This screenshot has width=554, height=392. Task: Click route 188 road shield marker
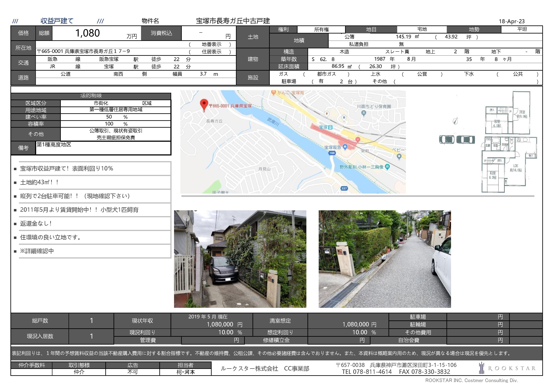tap(332, 153)
